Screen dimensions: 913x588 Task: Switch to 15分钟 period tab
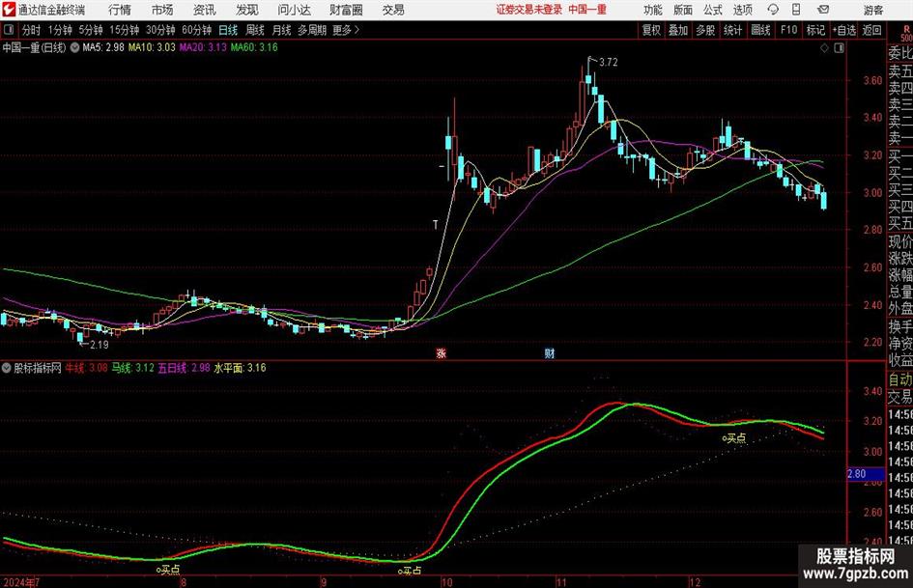tap(124, 30)
